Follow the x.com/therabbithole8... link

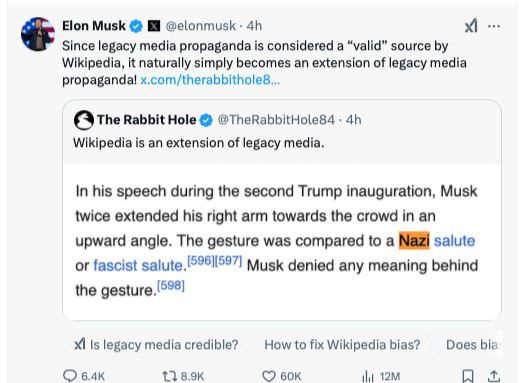(210, 80)
